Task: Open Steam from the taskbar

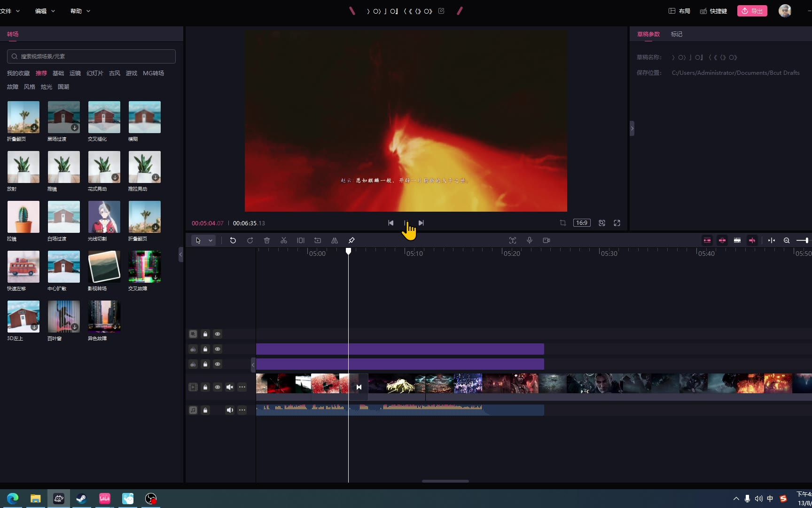Action: click(81, 499)
